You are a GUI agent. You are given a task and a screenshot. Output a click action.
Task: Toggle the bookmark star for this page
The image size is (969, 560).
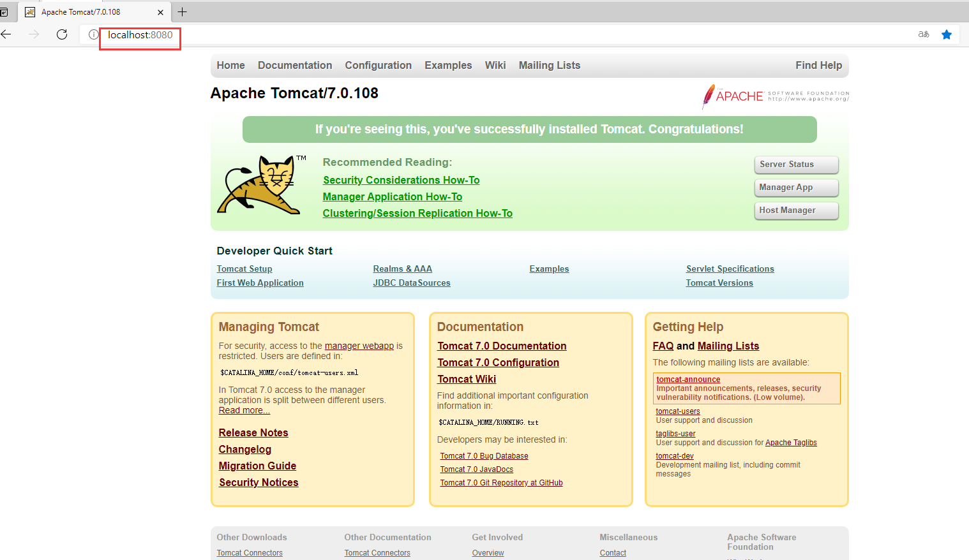947,34
